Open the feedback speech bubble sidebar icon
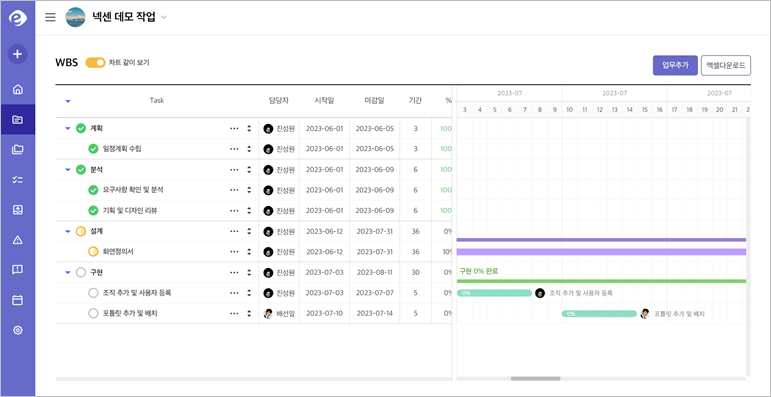The height and width of the screenshot is (397, 771). click(18, 270)
